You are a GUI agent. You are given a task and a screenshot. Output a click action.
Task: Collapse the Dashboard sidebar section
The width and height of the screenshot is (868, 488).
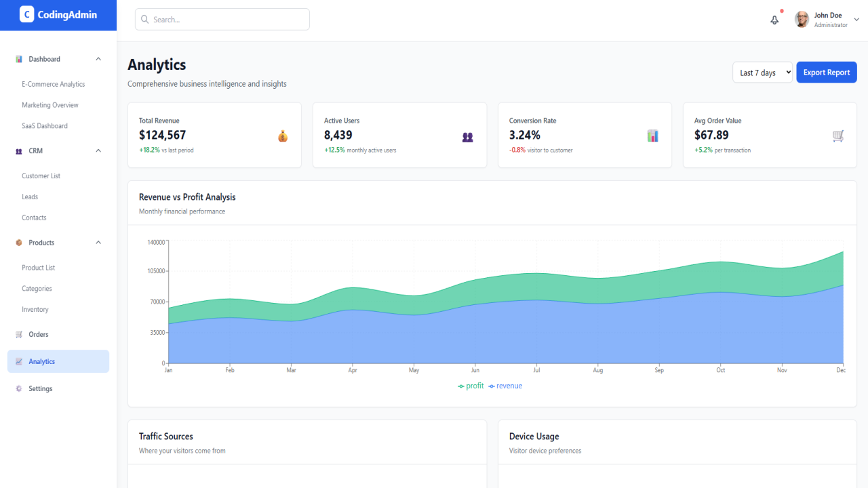[x=98, y=59]
